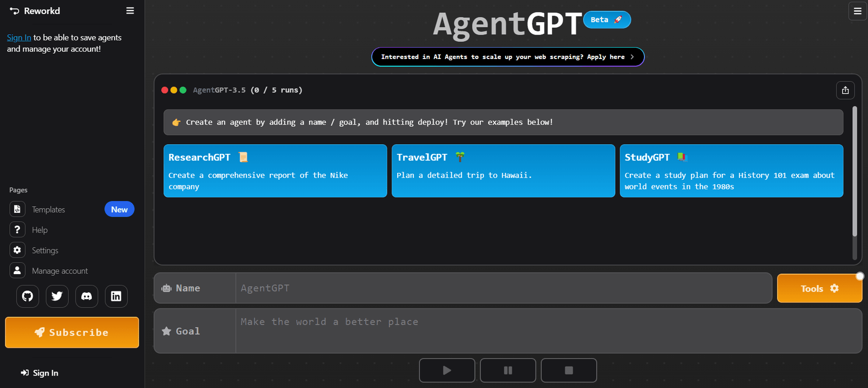
Task: Open the LinkedIn social icon
Action: 116,296
